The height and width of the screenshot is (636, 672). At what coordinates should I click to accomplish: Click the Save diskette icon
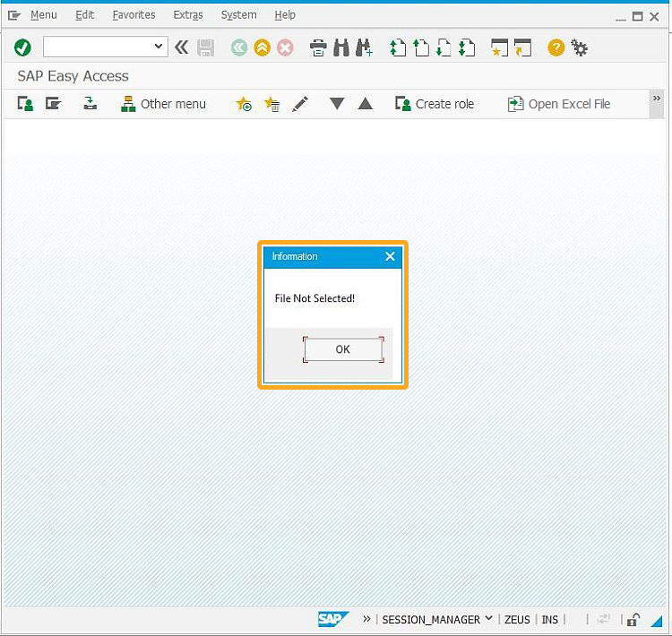point(206,47)
